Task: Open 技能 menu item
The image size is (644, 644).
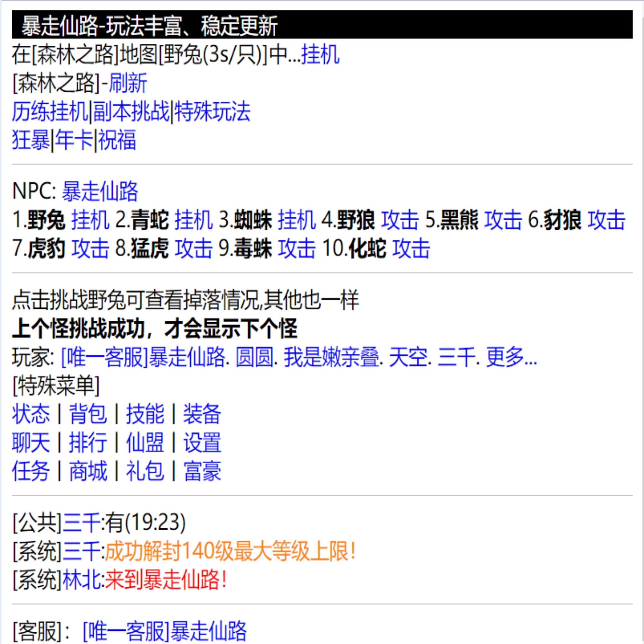Action: pos(145,414)
